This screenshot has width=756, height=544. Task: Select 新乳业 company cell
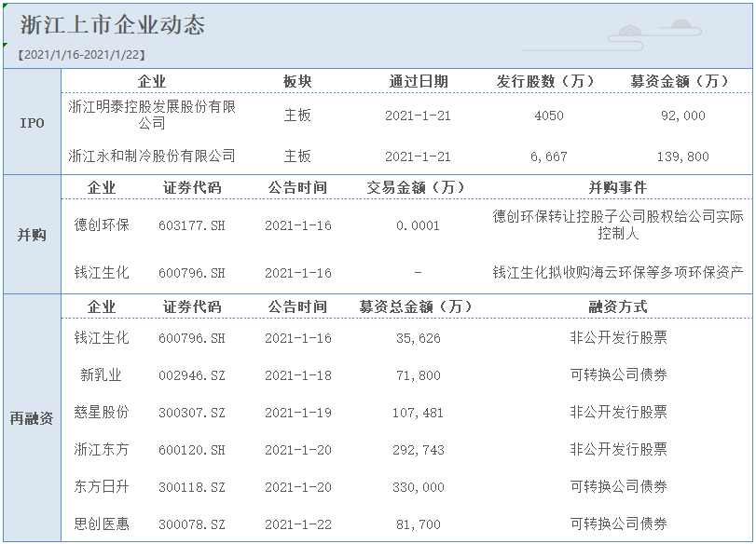click(x=102, y=374)
